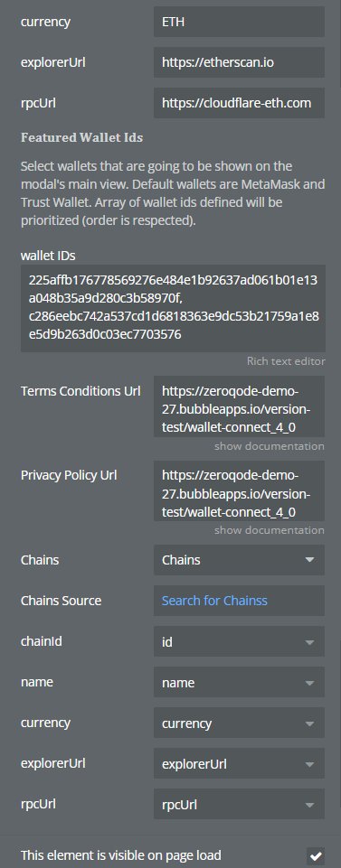Show documentation for Privacy Policy Url
This screenshot has width=341, height=868.
[x=270, y=530]
